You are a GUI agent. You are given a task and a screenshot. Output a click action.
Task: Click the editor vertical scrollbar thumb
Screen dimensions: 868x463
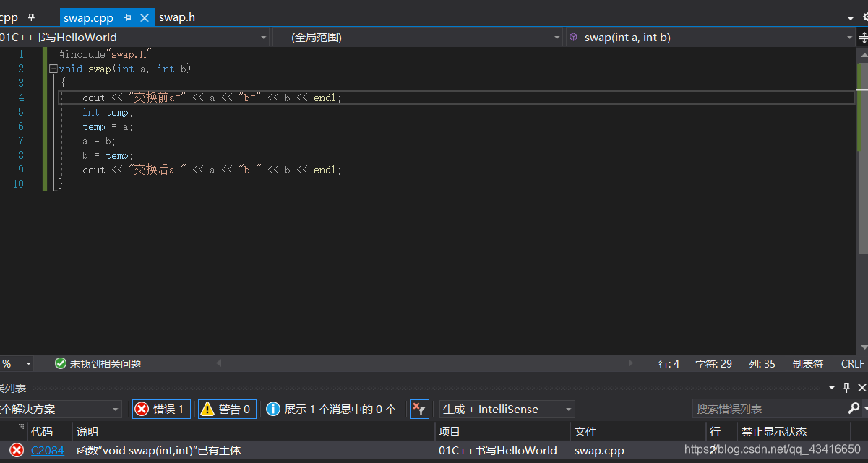coord(862,159)
